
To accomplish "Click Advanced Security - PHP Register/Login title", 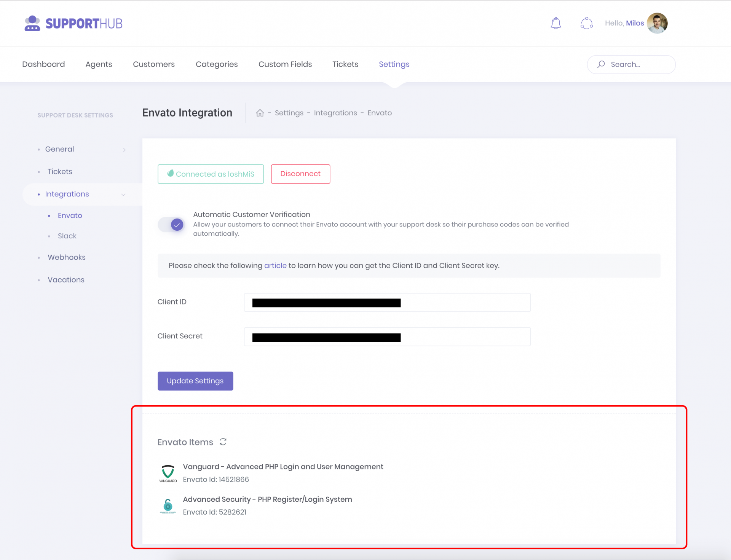I will pyautogui.click(x=267, y=499).
